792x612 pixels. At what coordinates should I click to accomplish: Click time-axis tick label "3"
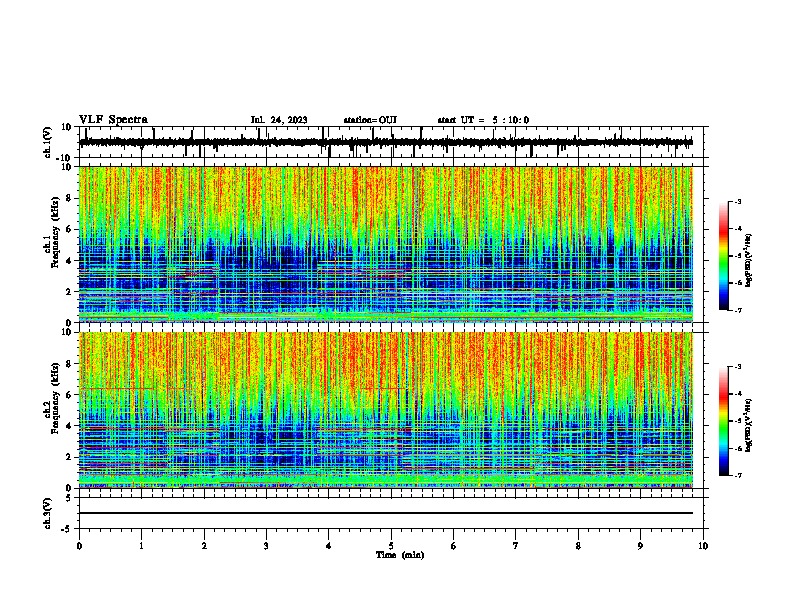[266, 546]
